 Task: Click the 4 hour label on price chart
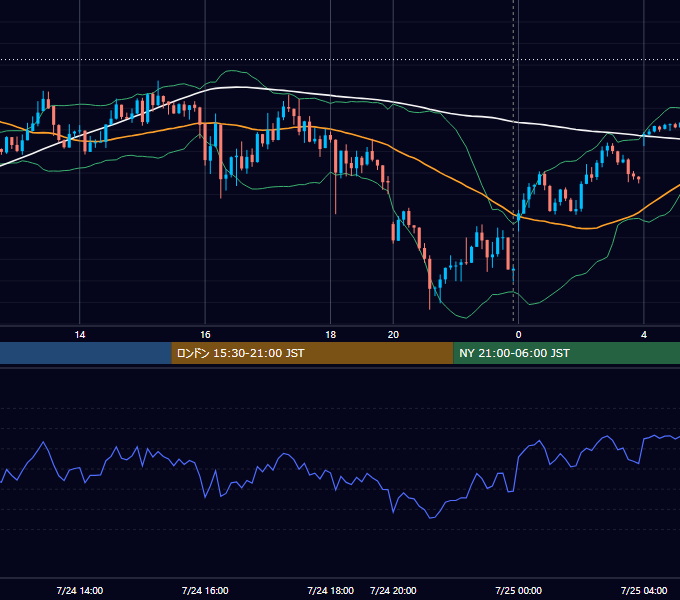644,335
